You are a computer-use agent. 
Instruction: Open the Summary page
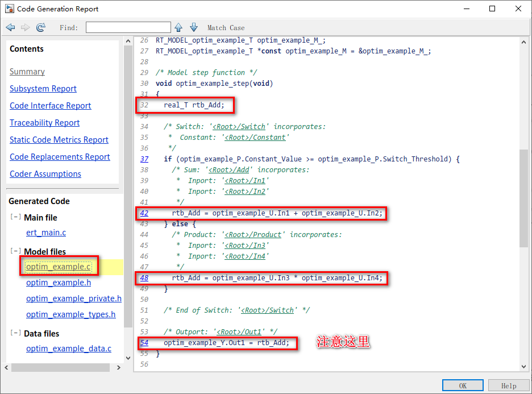pyautogui.click(x=27, y=72)
